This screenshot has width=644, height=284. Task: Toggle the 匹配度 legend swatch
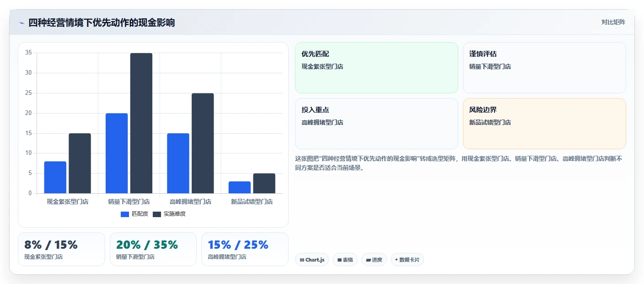pyautogui.click(x=125, y=214)
